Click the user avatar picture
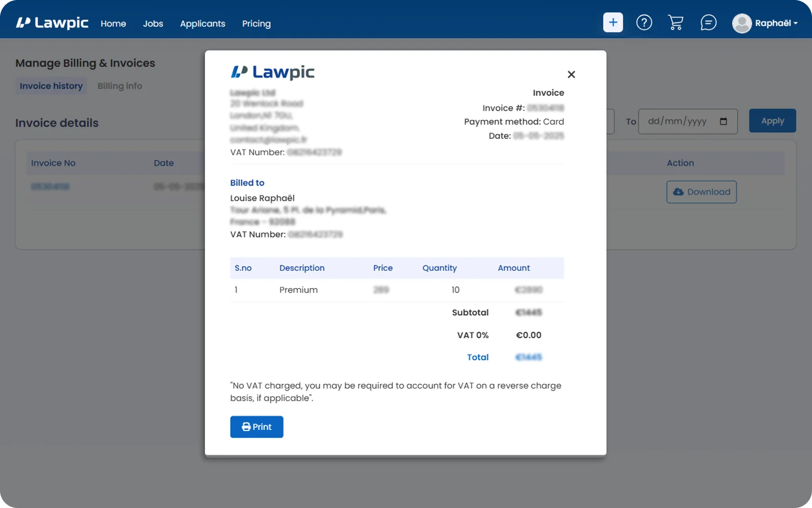The width and height of the screenshot is (812, 508). [742, 23]
